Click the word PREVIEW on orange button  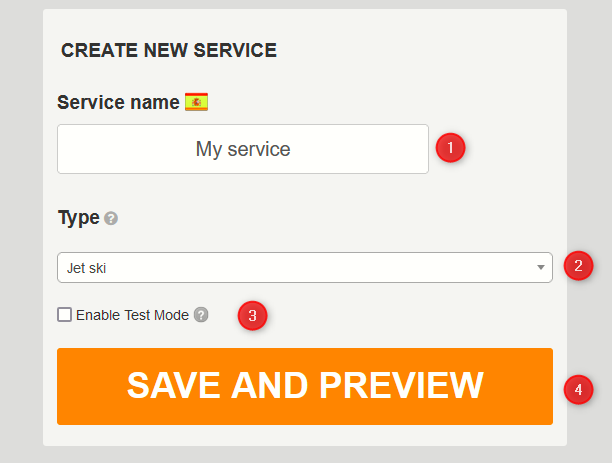pos(402,385)
